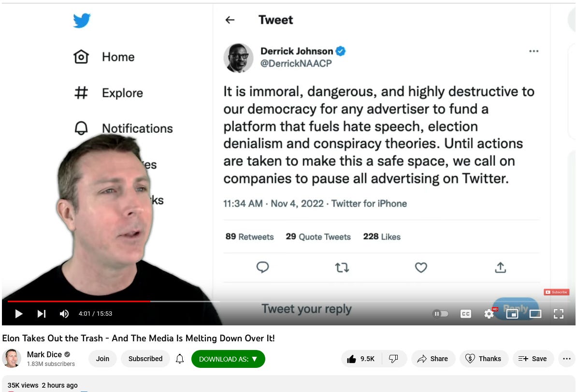
Task: Open more actions three-dot menu
Action: [x=567, y=359]
